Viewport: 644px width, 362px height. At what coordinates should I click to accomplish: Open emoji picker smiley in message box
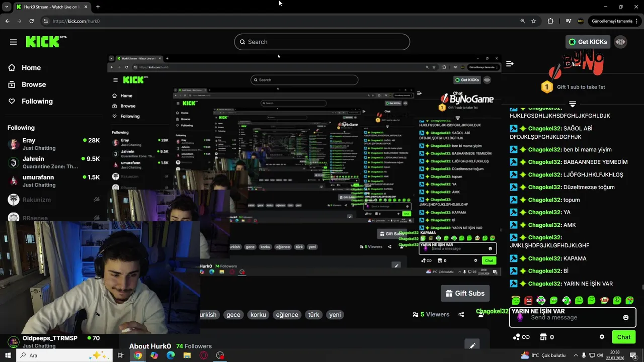click(x=626, y=317)
